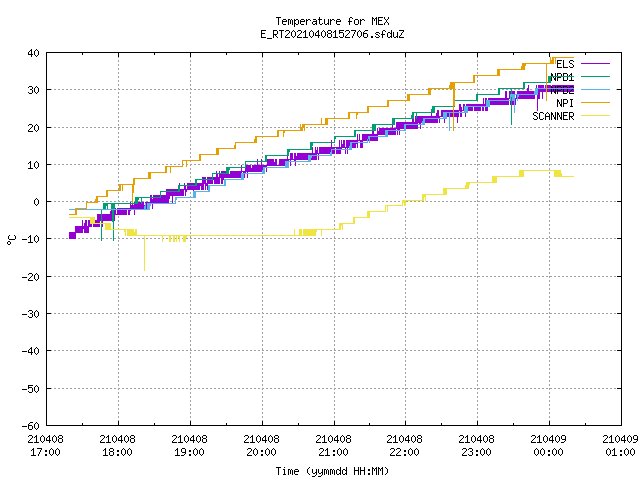Click the y-axis label -30
Screen dimensions: 640x480
click(x=31, y=314)
